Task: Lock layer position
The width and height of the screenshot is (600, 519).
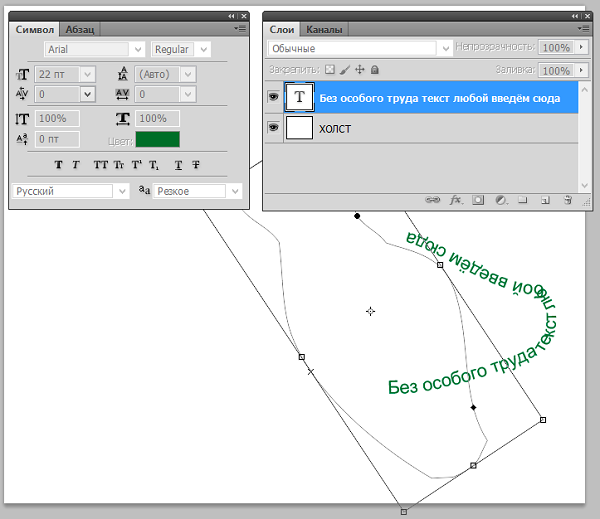Action: [x=360, y=69]
